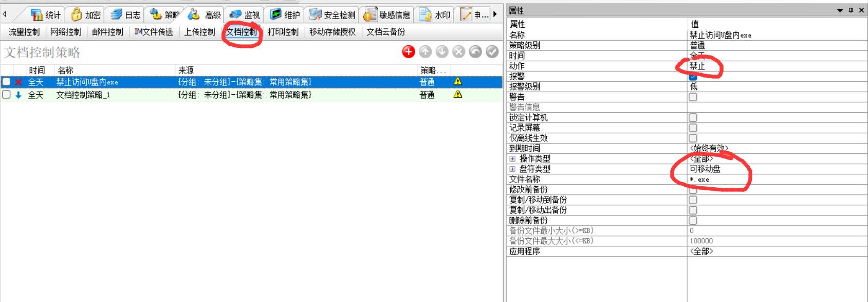The image size is (868, 302).
Task: Open 文档云备份 sub-tab
Action: (x=386, y=32)
